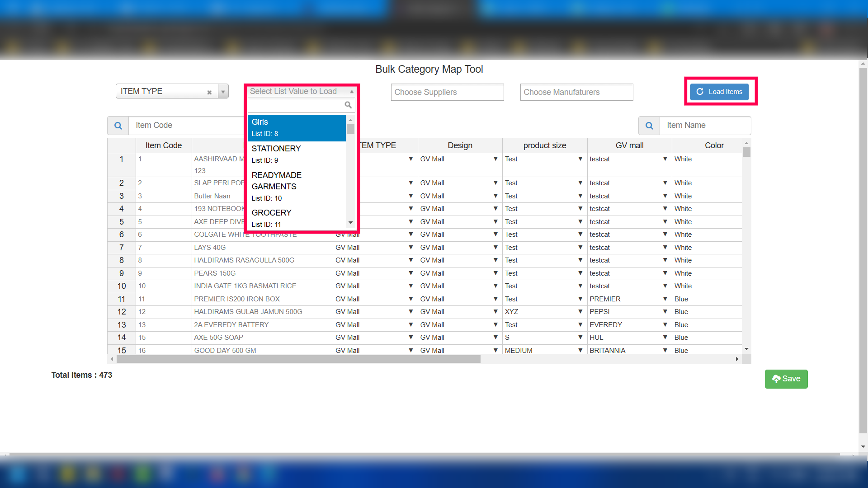Click the magnifier icon in list value search box
Viewport: 868px width, 488px height.
click(348, 105)
